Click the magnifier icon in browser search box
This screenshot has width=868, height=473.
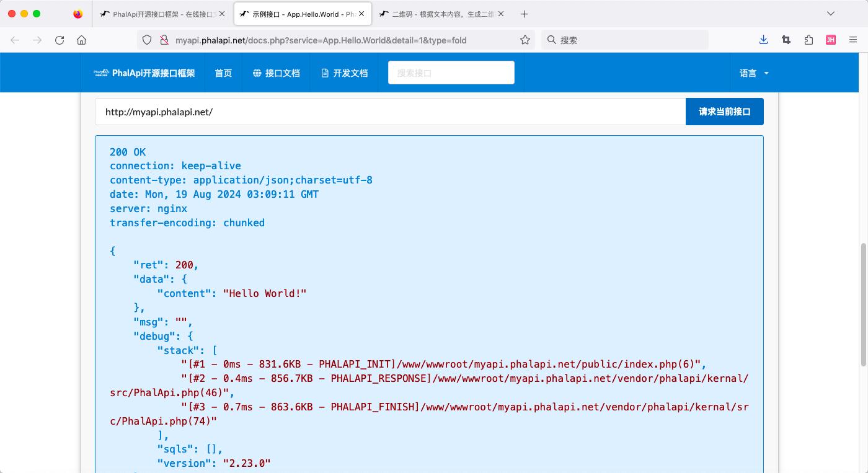click(551, 40)
